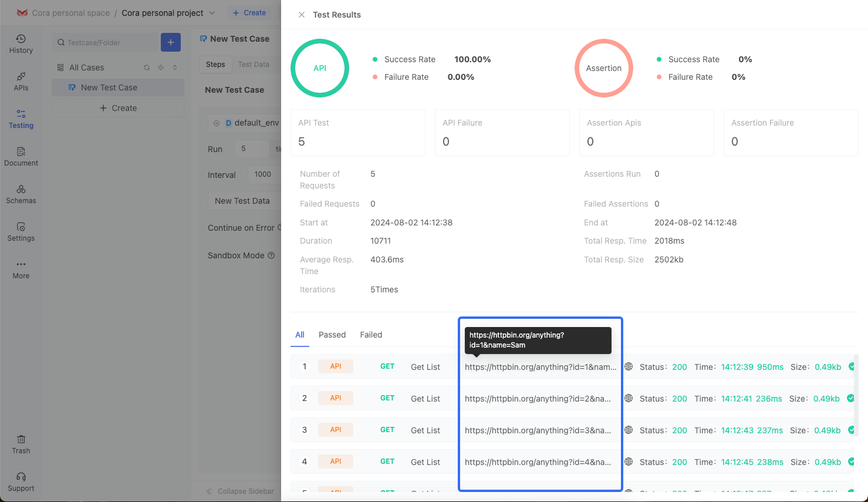Viewport: 868px width, 502px height.
Task: Open the Document section
Action: (x=21, y=156)
